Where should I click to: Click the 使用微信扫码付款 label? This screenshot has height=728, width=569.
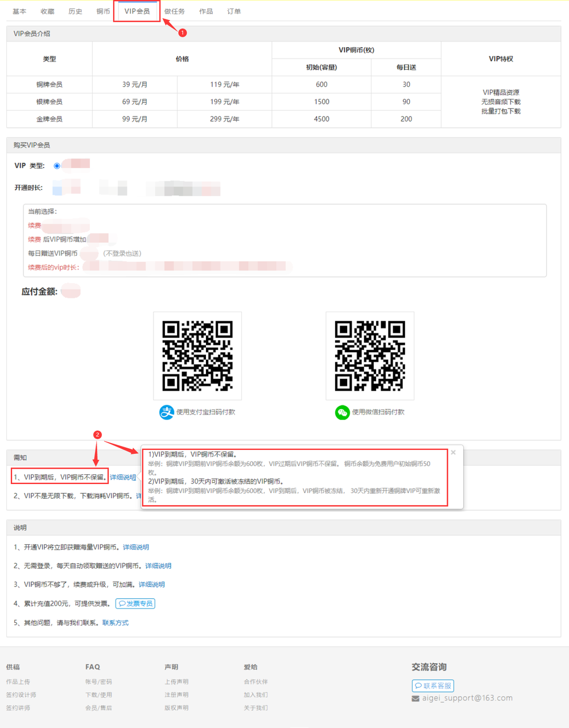378,412
